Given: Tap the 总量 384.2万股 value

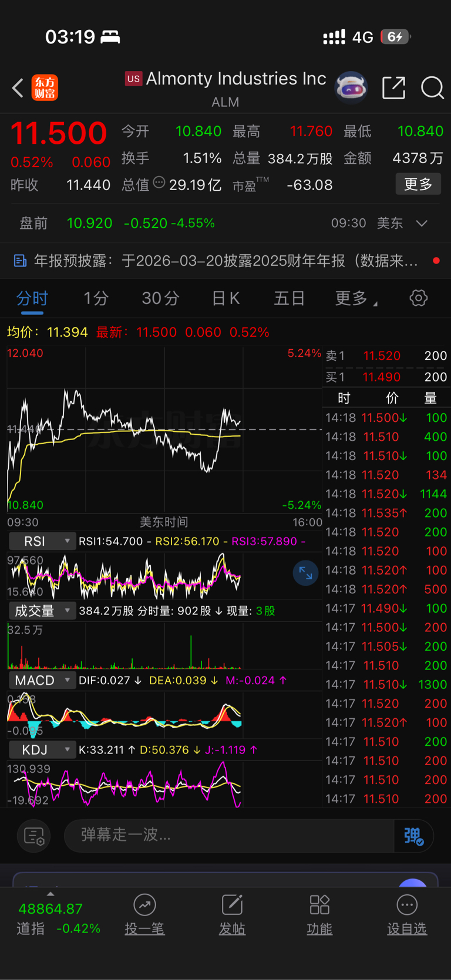Looking at the screenshot, I should 300,158.
